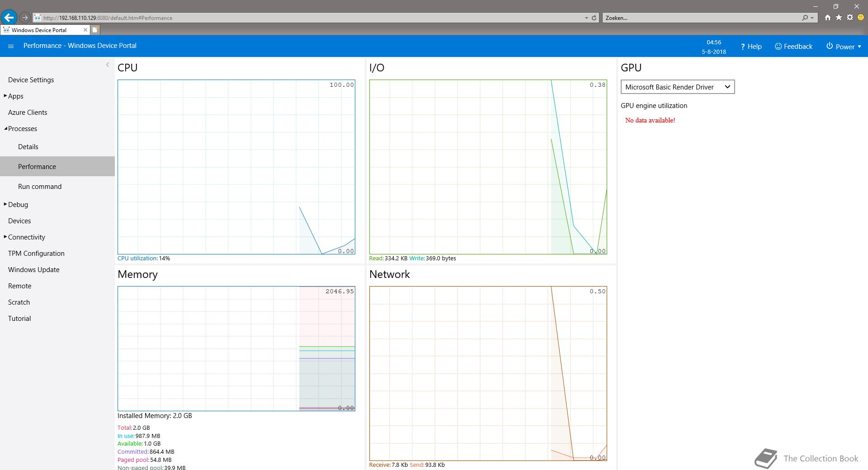Viewport: 868px width, 470px height.
Task: Click the 'CPU utilization:' label
Action: pyautogui.click(x=137, y=258)
